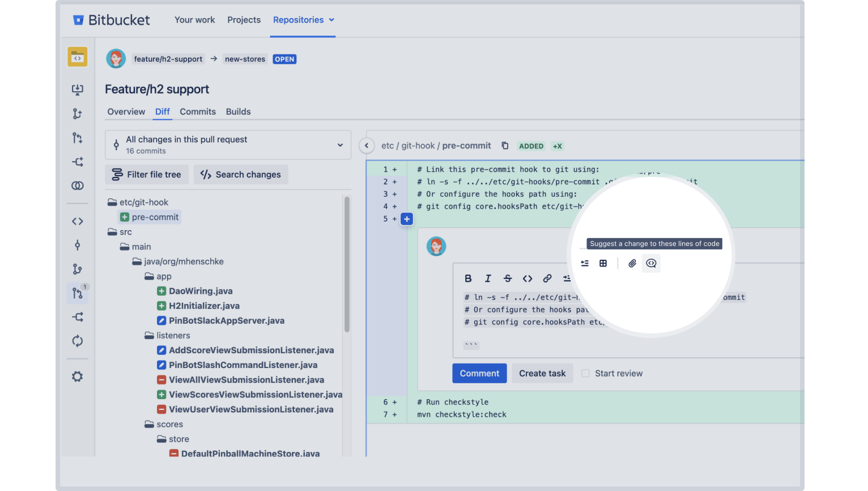Click the OPEN status badge
The width and height of the screenshot is (868, 491).
click(284, 59)
